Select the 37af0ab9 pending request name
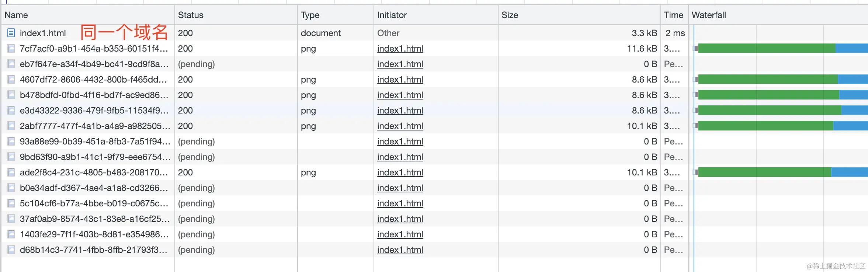This screenshot has height=272, width=868. coord(94,219)
